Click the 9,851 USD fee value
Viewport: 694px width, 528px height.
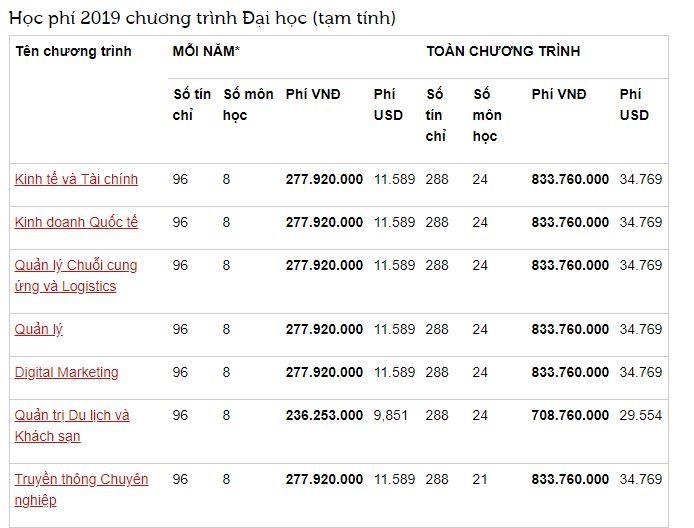pos(391,415)
